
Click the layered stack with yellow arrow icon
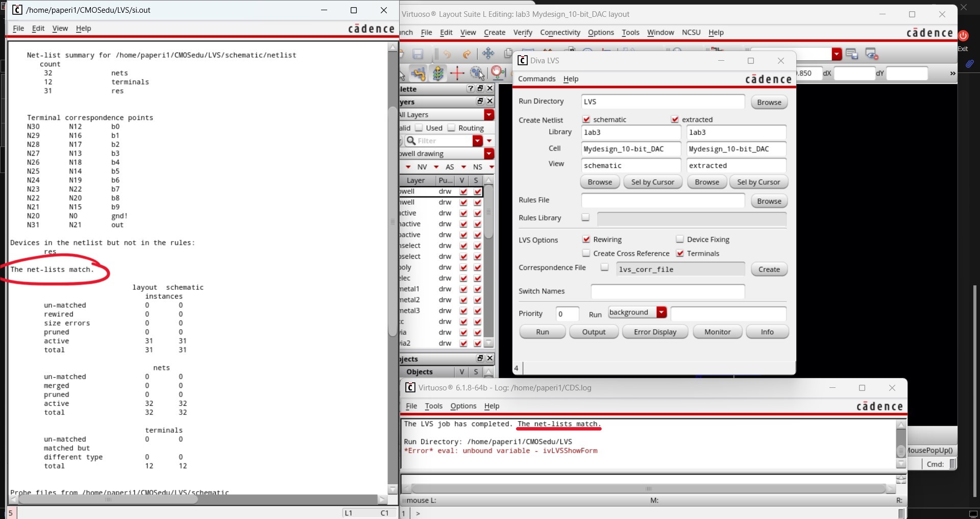click(438, 73)
